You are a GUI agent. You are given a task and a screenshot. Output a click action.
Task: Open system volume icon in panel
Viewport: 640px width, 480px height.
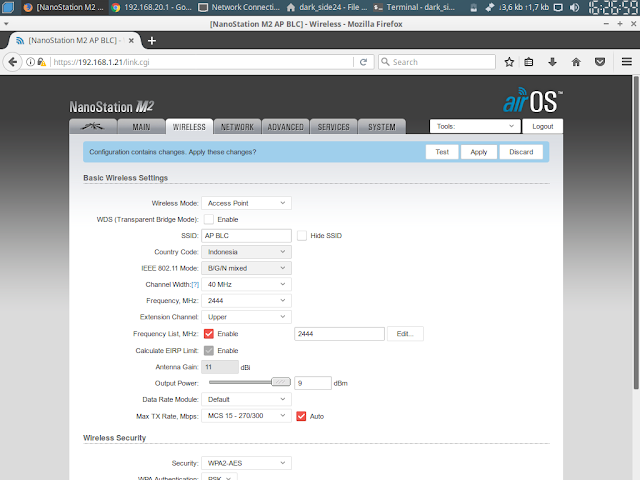574,7
